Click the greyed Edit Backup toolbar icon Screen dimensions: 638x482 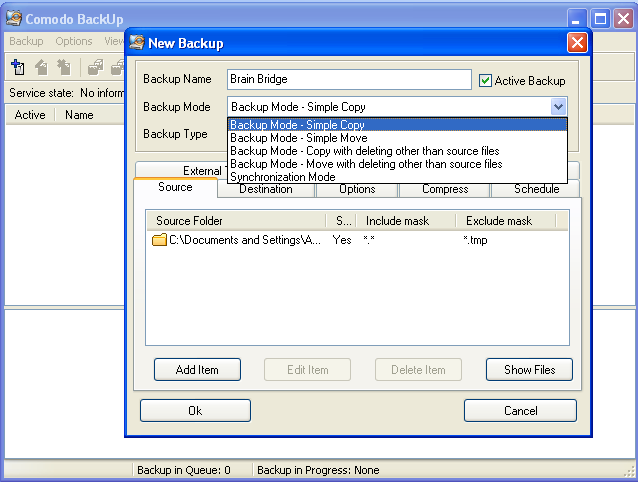[41, 67]
